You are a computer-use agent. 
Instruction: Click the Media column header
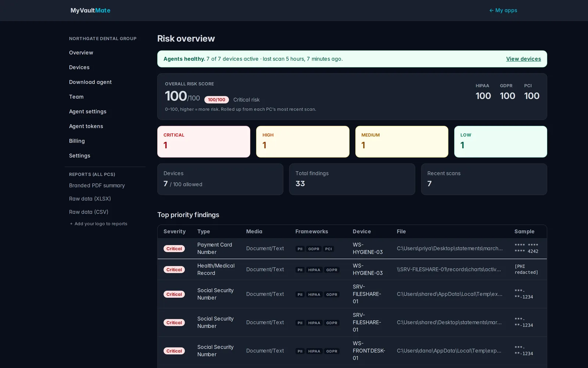point(254,231)
